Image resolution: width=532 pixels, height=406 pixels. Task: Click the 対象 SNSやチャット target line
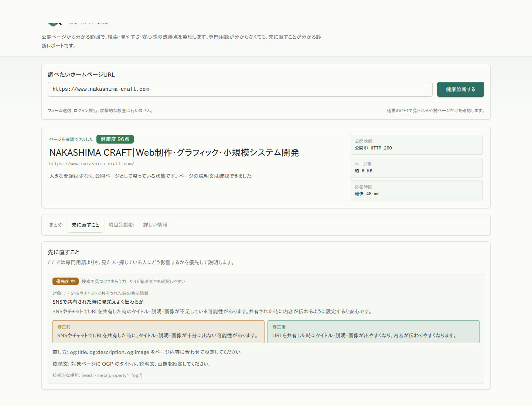100,293
